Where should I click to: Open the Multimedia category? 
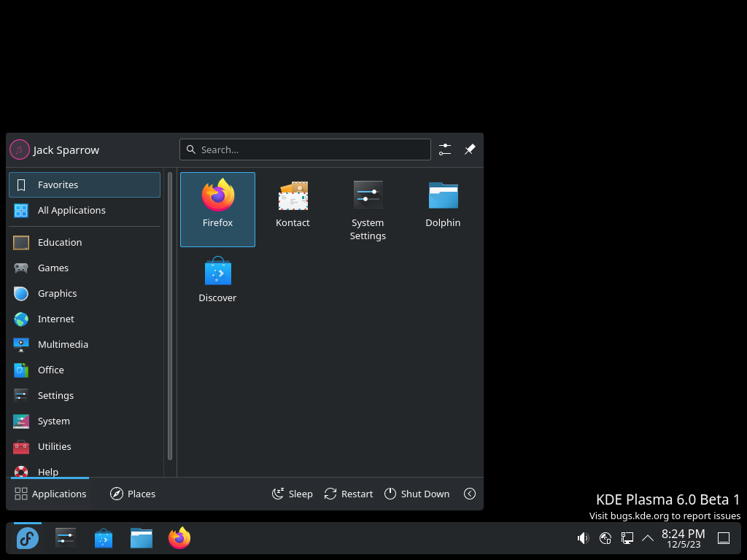pyautogui.click(x=85, y=344)
